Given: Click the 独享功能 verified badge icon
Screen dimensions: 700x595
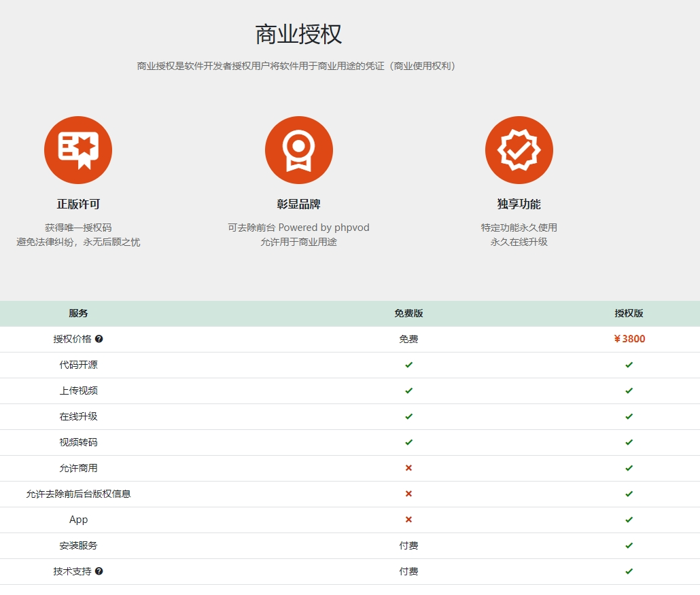Looking at the screenshot, I should [x=519, y=150].
